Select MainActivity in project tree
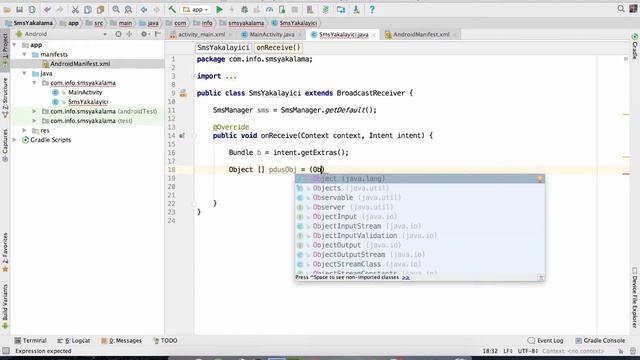 coord(85,92)
